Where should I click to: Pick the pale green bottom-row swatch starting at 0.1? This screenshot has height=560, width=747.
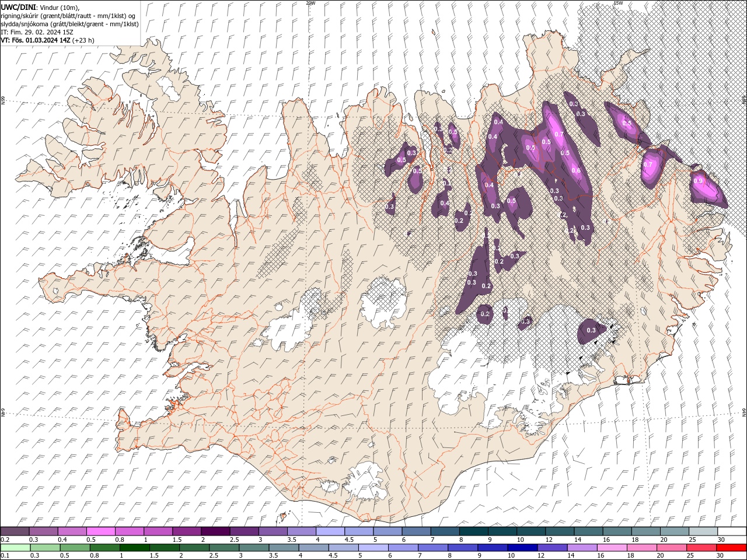pos(15,548)
